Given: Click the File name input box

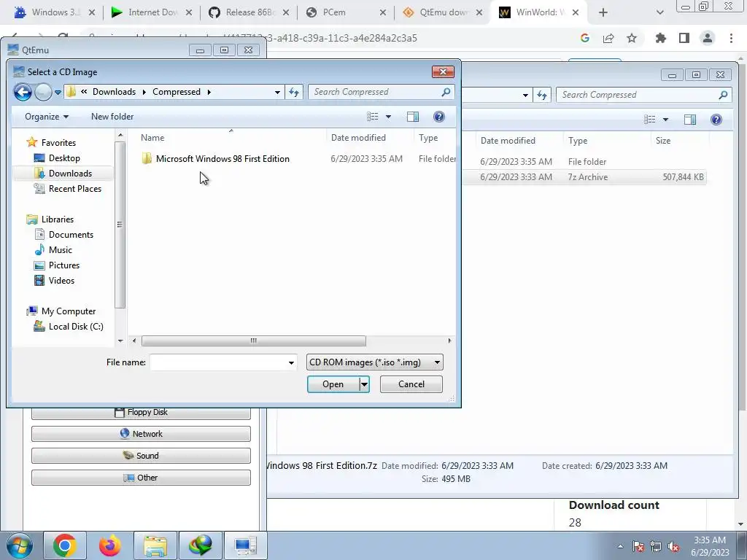Looking at the screenshot, I should point(218,362).
